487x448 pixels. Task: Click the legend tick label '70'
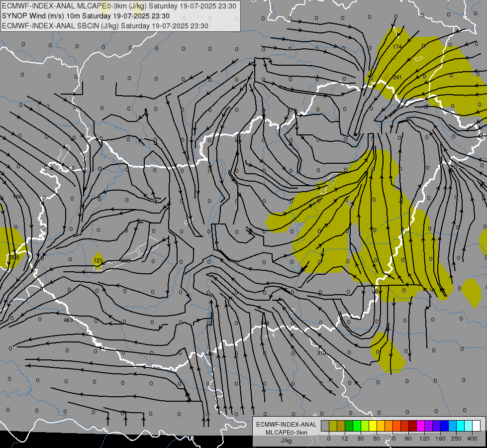(392, 439)
